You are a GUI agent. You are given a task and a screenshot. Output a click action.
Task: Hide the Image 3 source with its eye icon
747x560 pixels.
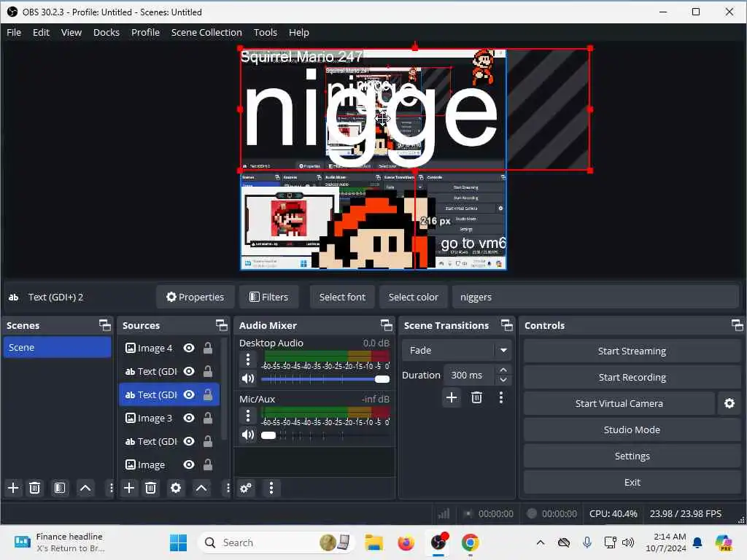189,418
